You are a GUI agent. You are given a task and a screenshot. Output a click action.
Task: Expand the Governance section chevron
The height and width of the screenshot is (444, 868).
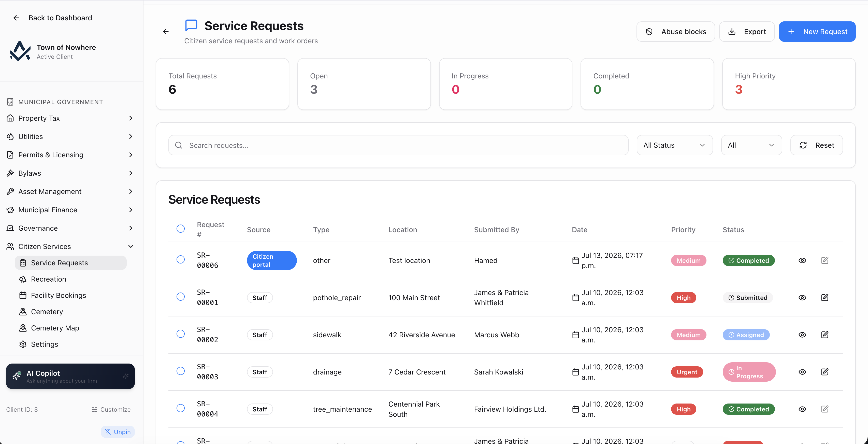pyautogui.click(x=131, y=228)
